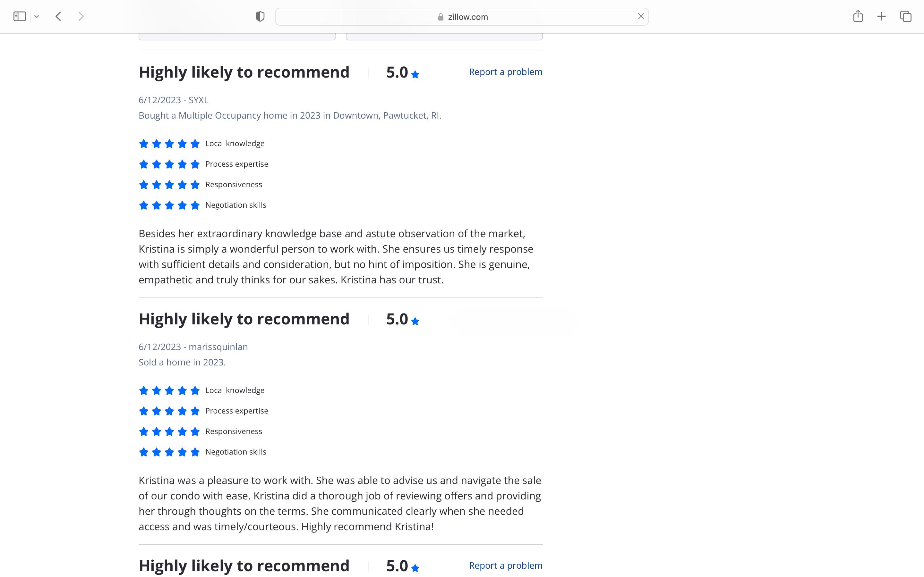Screen dimensions: 924x577
Task: Report a problem with SYXL's review
Action: coord(505,72)
